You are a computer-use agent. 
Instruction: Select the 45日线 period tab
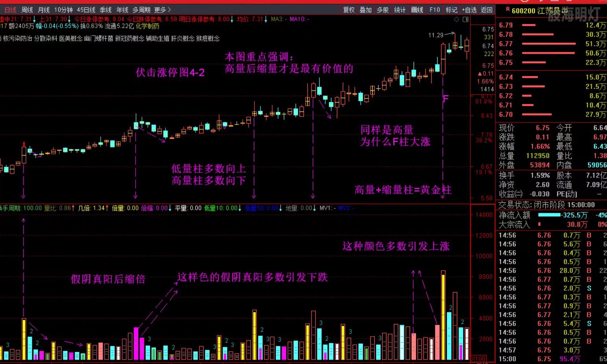[x=86, y=10]
